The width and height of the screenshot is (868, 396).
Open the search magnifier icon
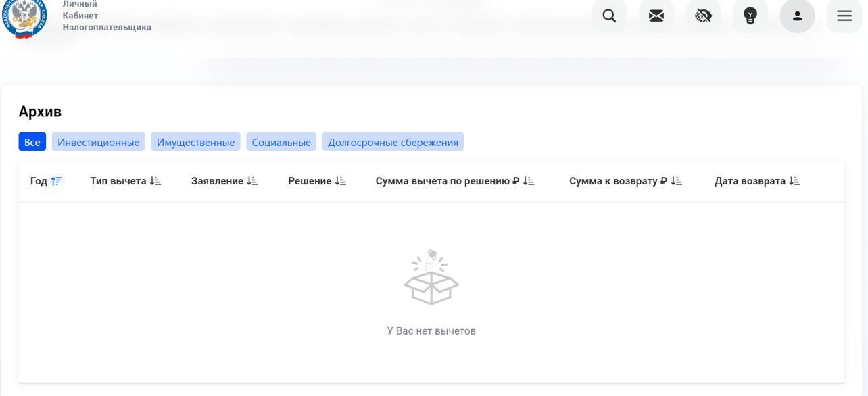609,16
